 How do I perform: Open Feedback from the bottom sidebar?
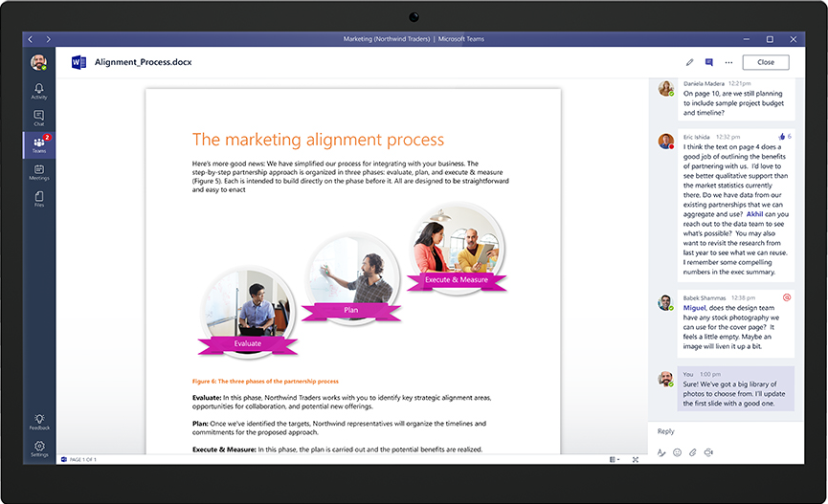click(x=38, y=422)
